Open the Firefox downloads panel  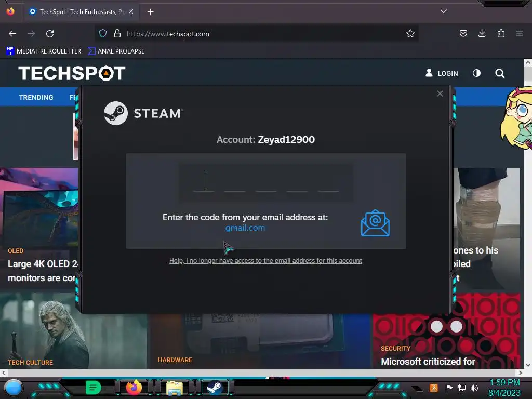click(x=482, y=33)
